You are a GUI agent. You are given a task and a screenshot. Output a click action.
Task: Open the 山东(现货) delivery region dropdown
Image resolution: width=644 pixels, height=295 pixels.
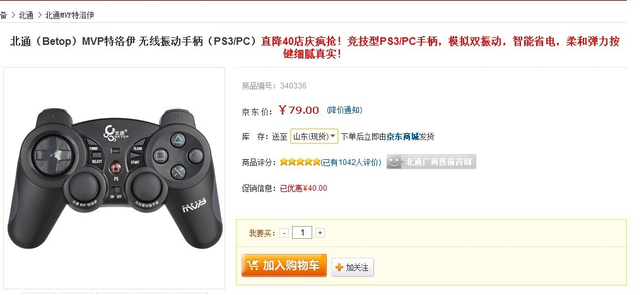314,136
